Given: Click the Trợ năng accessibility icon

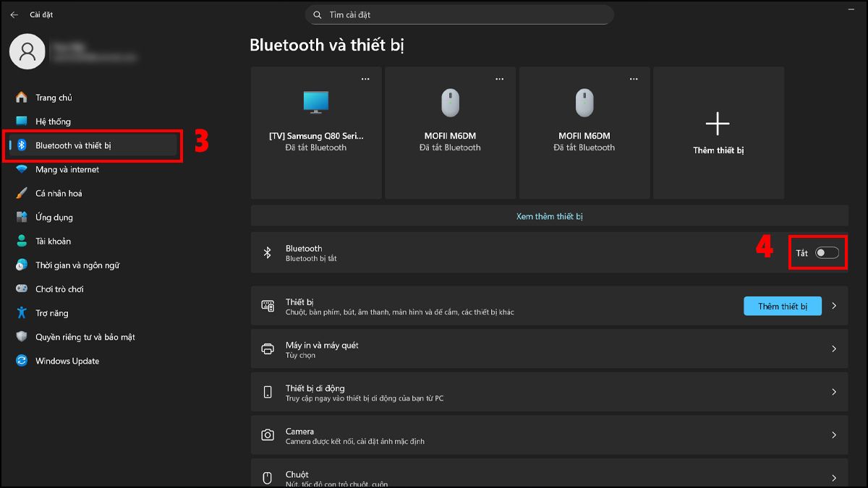Looking at the screenshot, I should (x=22, y=313).
